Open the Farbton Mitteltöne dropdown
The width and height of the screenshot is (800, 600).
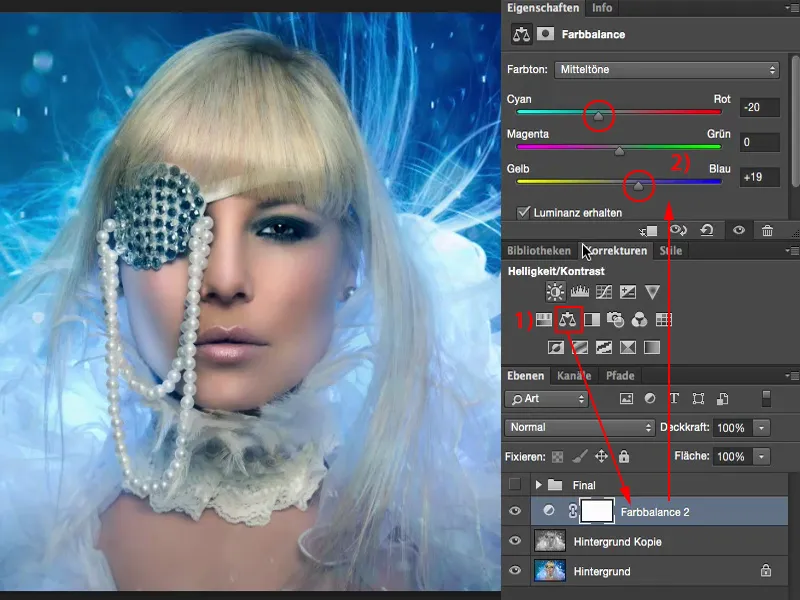[x=667, y=70]
